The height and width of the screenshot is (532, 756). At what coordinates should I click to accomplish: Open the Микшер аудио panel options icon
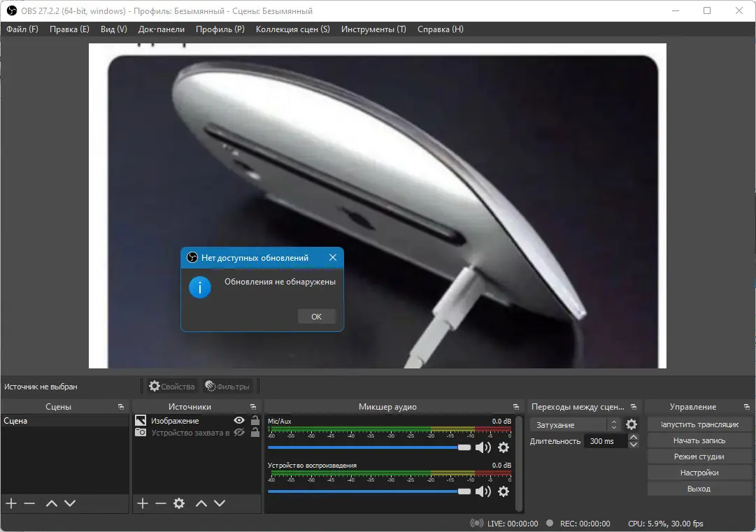(516, 406)
